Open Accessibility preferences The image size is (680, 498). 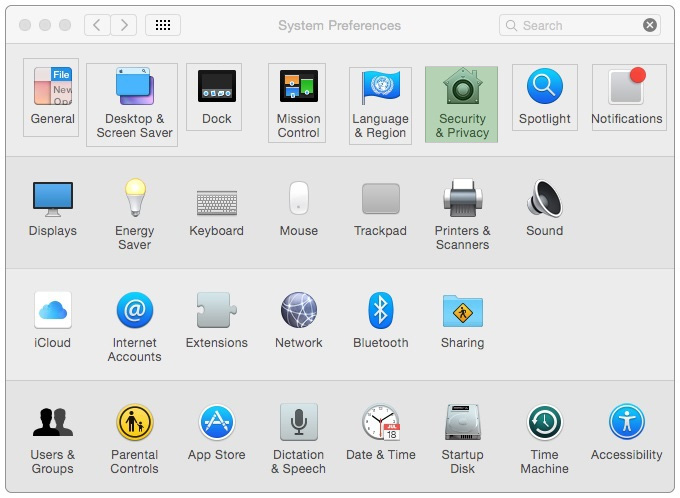(627, 432)
